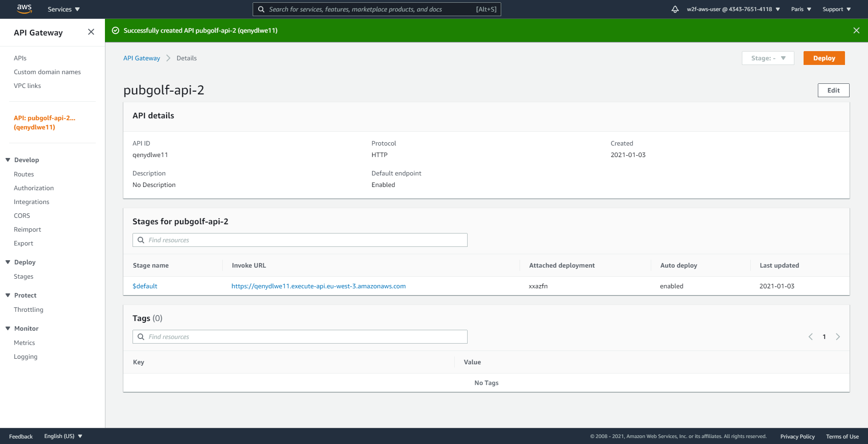
Task: Open Throttling settings
Action: 29,310
